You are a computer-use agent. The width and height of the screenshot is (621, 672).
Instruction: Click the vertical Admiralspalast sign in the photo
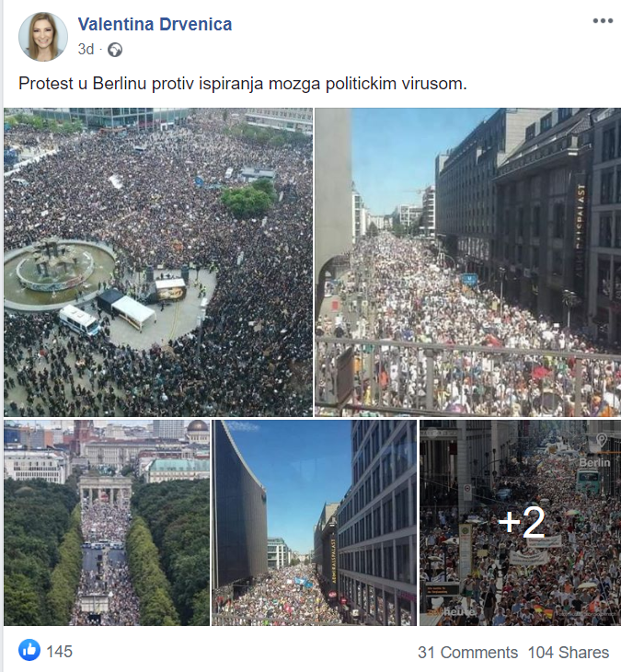581,229
